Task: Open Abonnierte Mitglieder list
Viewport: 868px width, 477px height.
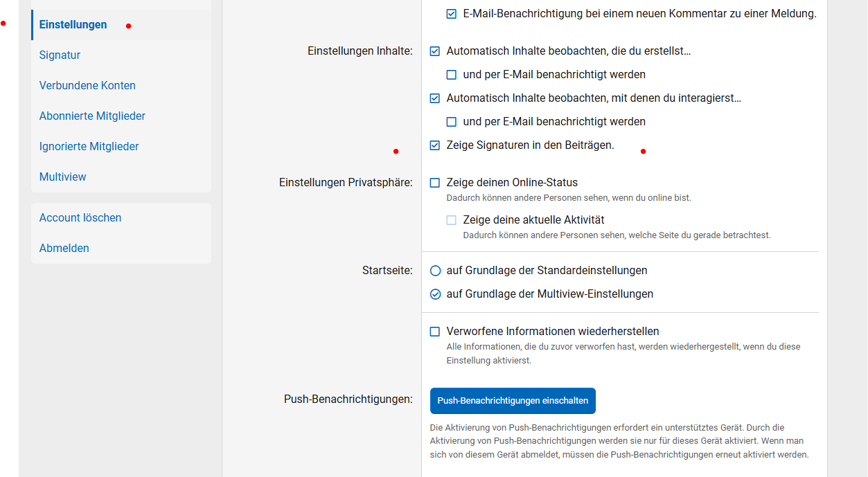Action: tap(92, 116)
